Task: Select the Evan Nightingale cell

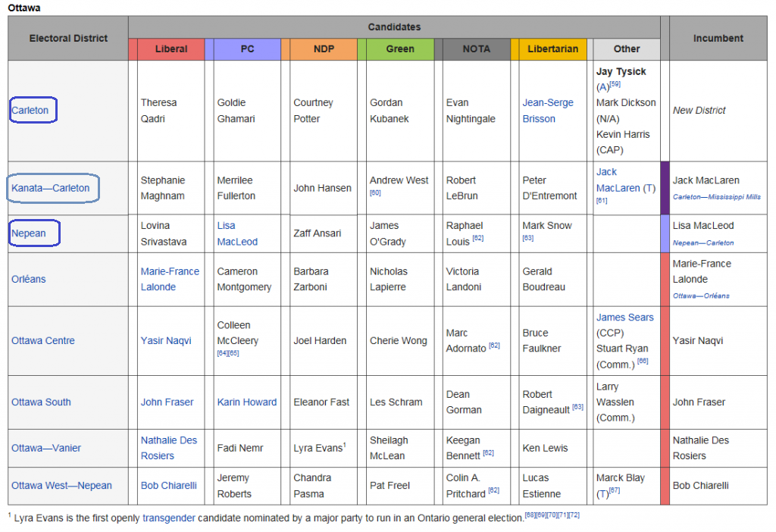Action: [477, 111]
